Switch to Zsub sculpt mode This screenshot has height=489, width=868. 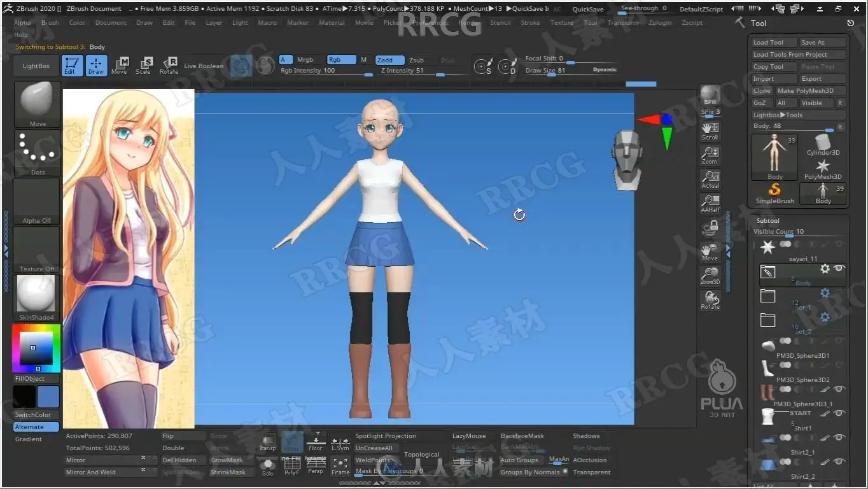click(x=417, y=60)
